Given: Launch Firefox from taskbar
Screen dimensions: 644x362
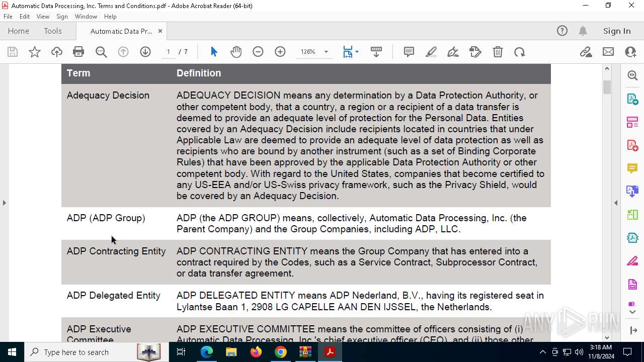Looking at the screenshot, I should click(x=256, y=352).
